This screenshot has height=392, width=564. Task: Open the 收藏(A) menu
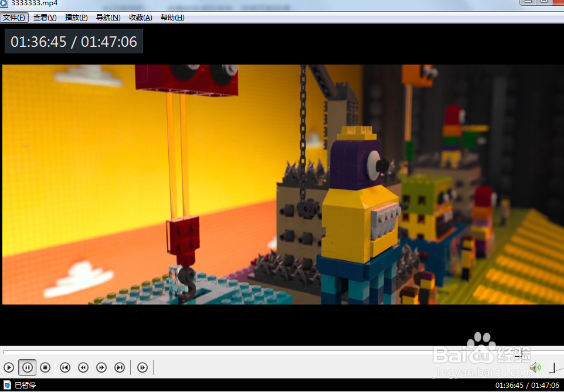pyautogui.click(x=141, y=18)
